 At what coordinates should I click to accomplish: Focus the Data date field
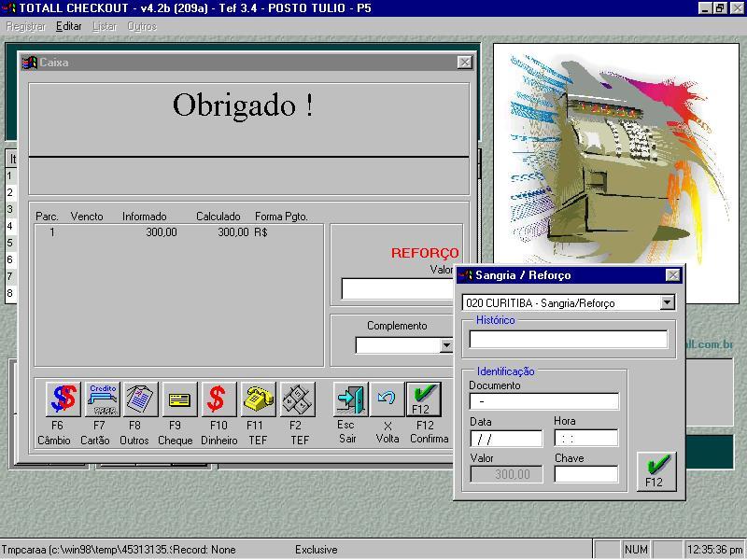pyautogui.click(x=506, y=439)
